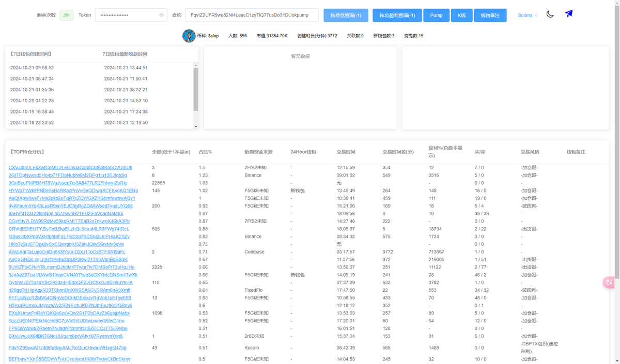The image size is (620, 364).
Task: Click the 盈利% column header
Action: coord(444,151)
